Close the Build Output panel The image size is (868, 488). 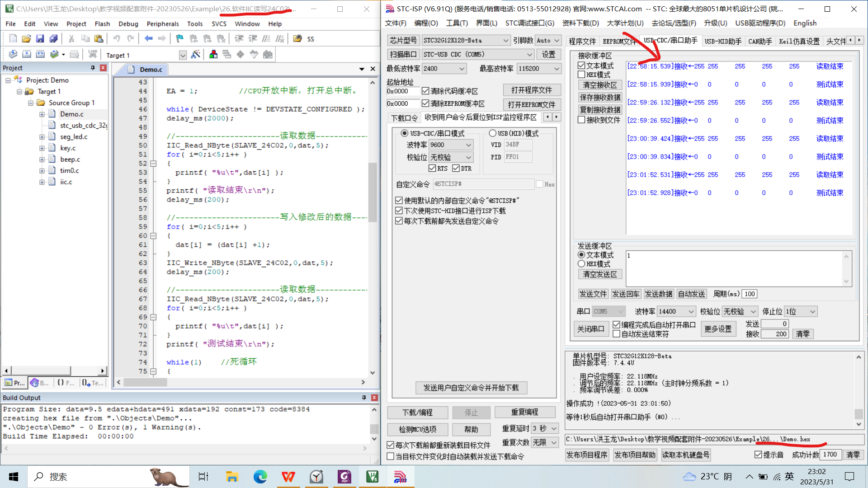(x=374, y=398)
